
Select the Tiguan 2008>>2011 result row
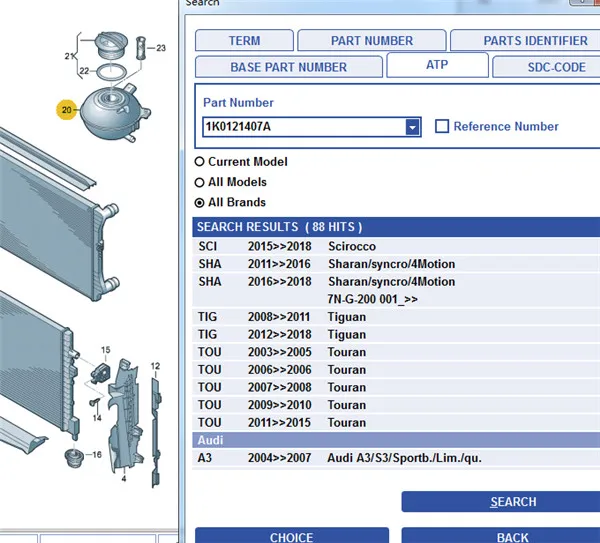pyautogui.click(x=396, y=316)
